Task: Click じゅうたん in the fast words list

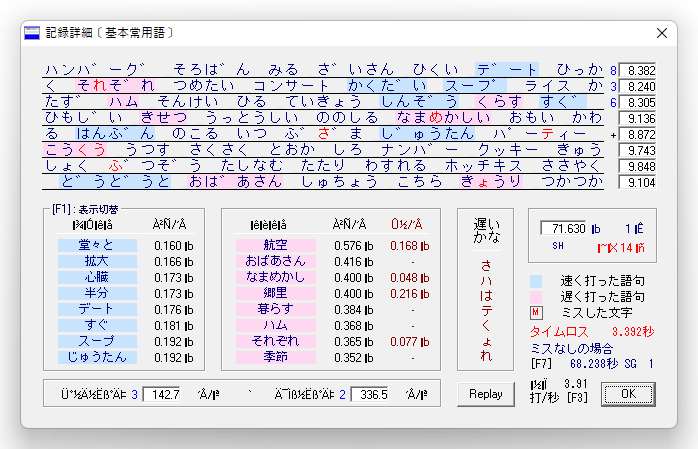Action: tap(97, 357)
